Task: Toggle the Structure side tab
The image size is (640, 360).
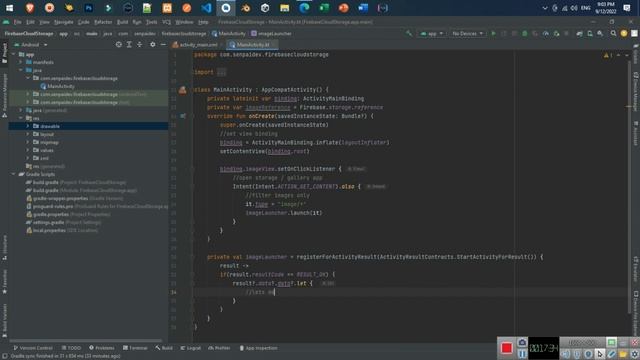Action: click(4, 248)
